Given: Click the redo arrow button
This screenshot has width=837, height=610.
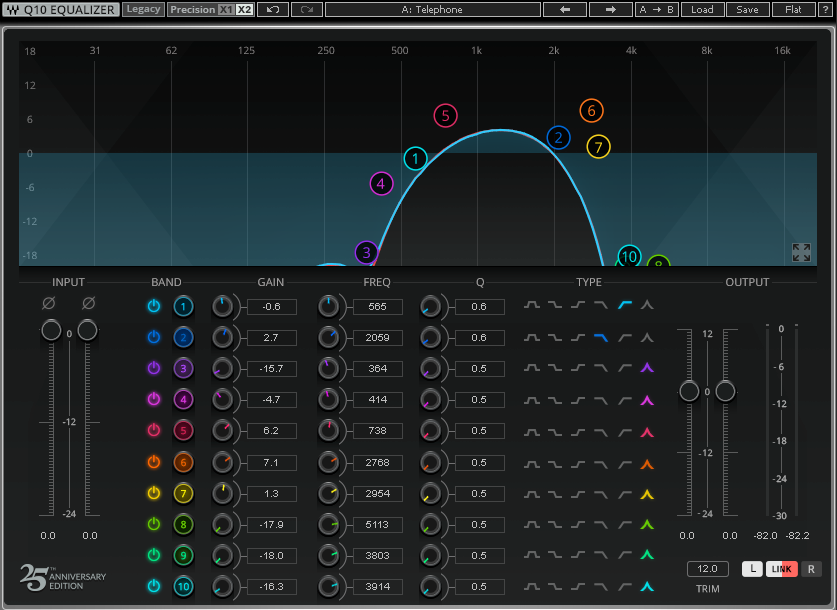Looking at the screenshot, I should click(307, 10).
